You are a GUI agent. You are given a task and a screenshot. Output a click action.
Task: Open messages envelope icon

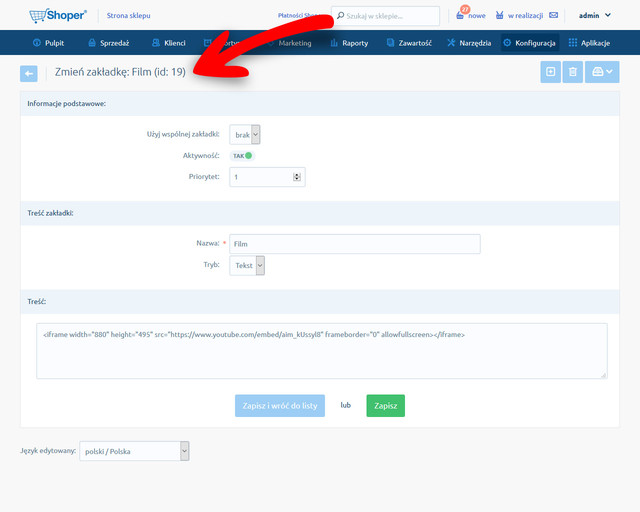coord(553,15)
